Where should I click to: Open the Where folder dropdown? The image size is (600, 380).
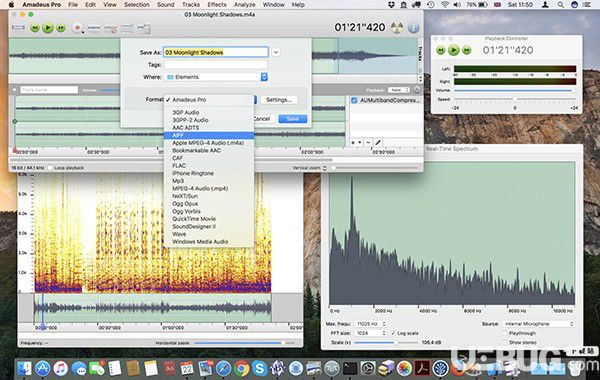pyautogui.click(x=216, y=77)
